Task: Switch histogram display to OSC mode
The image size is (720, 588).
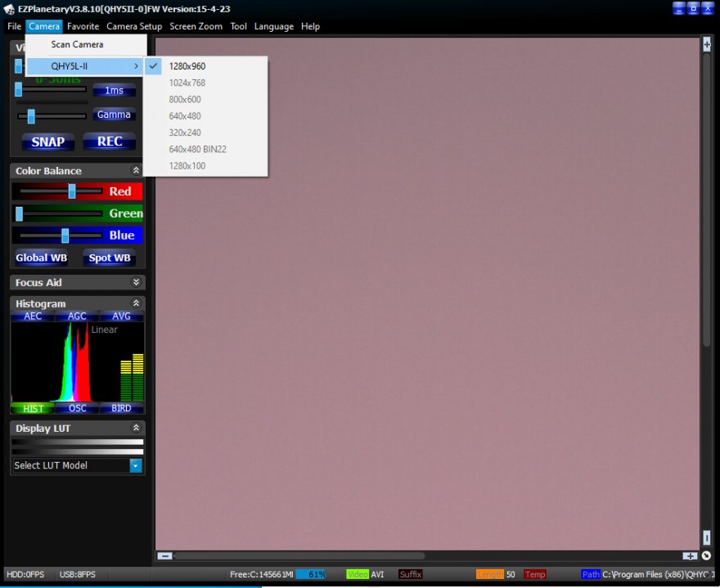Action: pos(77,408)
